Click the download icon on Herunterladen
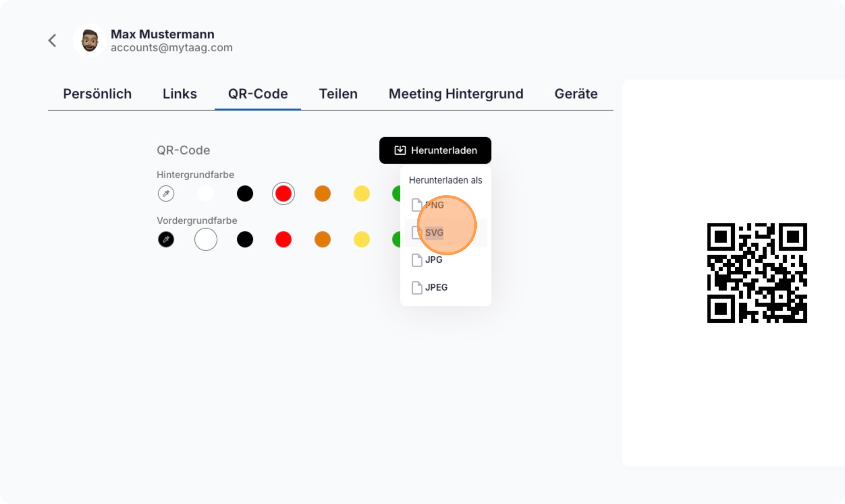 pyautogui.click(x=400, y=150)
